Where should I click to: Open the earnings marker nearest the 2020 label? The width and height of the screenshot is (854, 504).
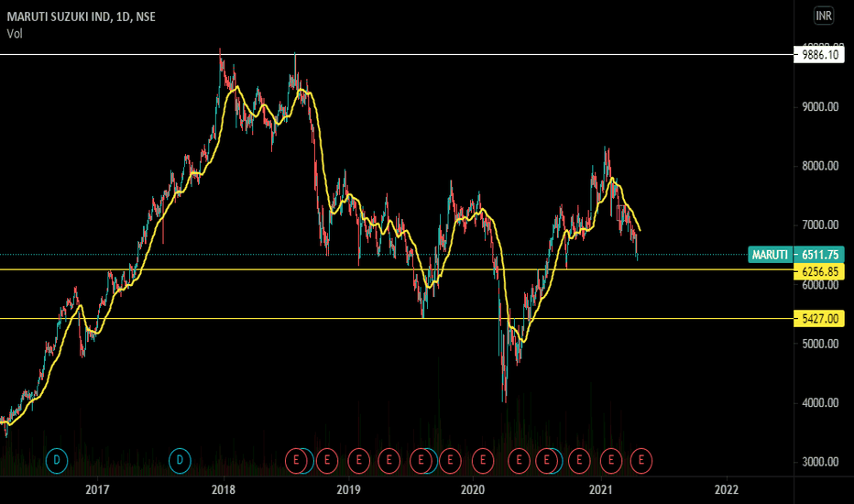[x=483, y=461]
